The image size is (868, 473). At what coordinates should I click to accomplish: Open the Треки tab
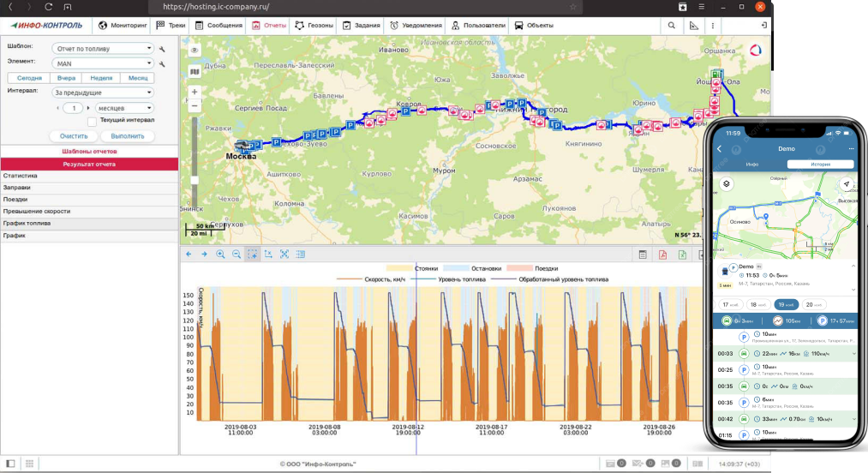171,26
